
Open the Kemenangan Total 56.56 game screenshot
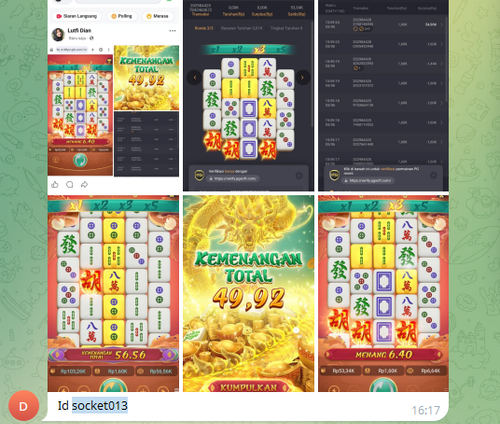coord(113,293)
